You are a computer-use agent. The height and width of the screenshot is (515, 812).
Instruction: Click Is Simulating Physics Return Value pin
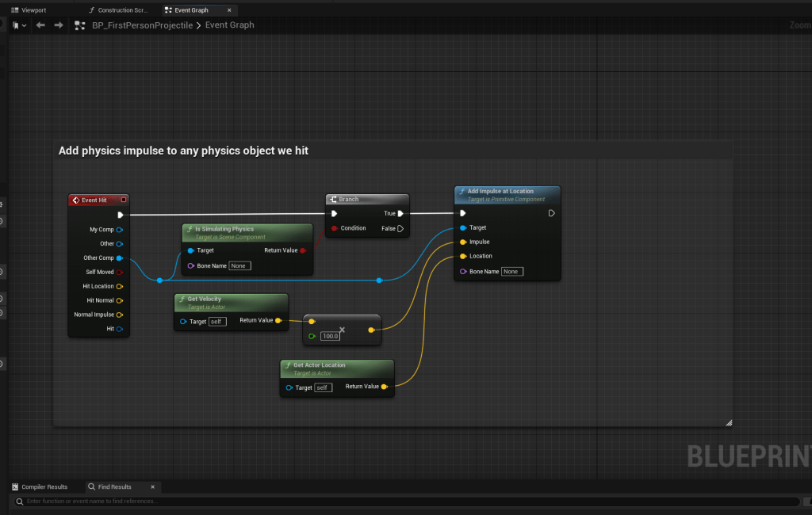pos(303,250)
